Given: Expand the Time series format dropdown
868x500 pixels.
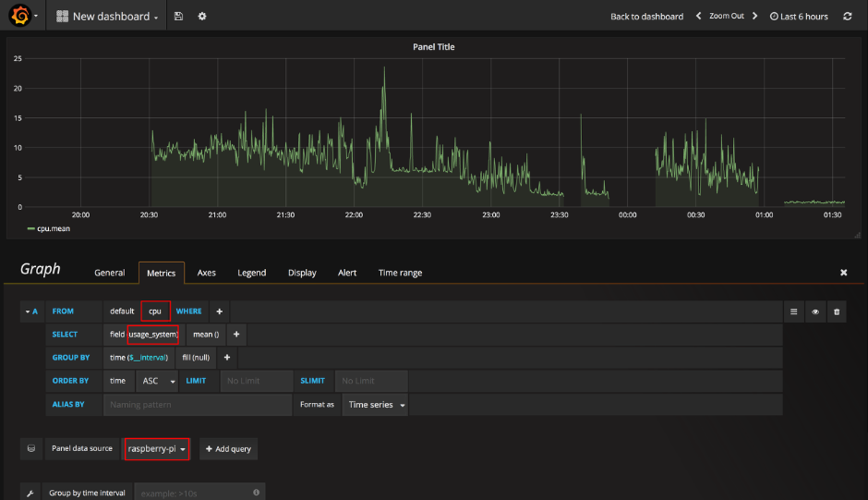Looking at the screenshot, I should click(375, 405).
